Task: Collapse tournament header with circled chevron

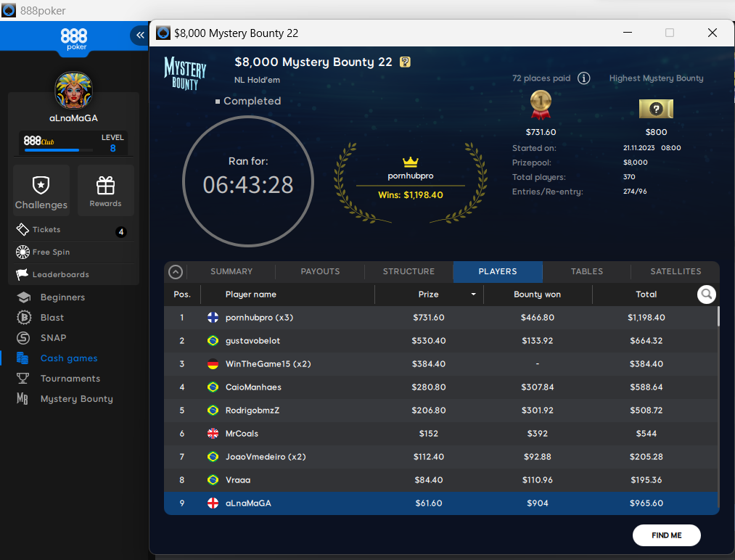Action: pyautogui.click(x=176, y=272)
